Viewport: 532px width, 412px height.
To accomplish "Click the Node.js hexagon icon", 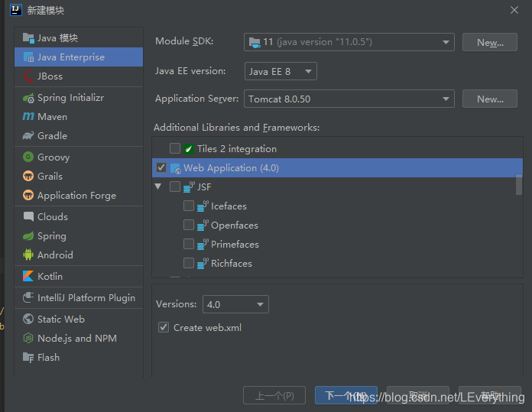I will (x=28, y=338).
